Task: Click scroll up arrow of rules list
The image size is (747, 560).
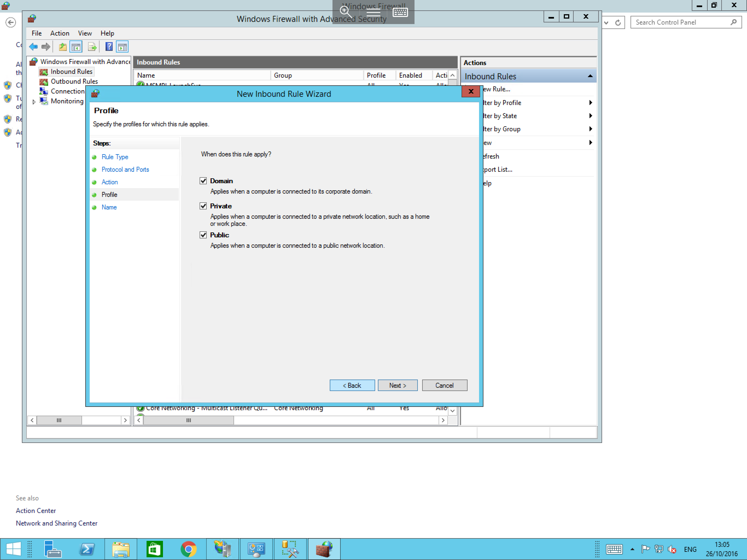Action: [453, 75]
